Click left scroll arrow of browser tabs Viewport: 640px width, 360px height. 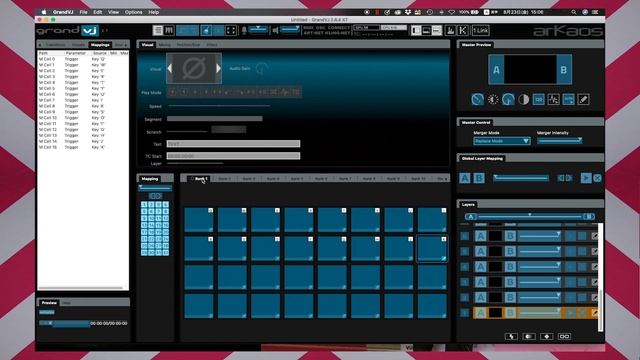click(x=40, y=45)
